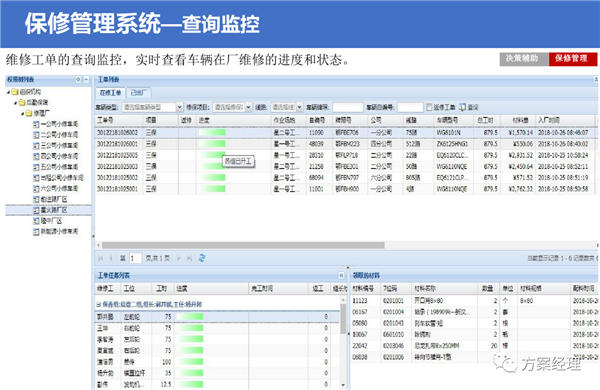Click the 材料名称 column header
The image size is (600, 390).
tap(444, 288)
